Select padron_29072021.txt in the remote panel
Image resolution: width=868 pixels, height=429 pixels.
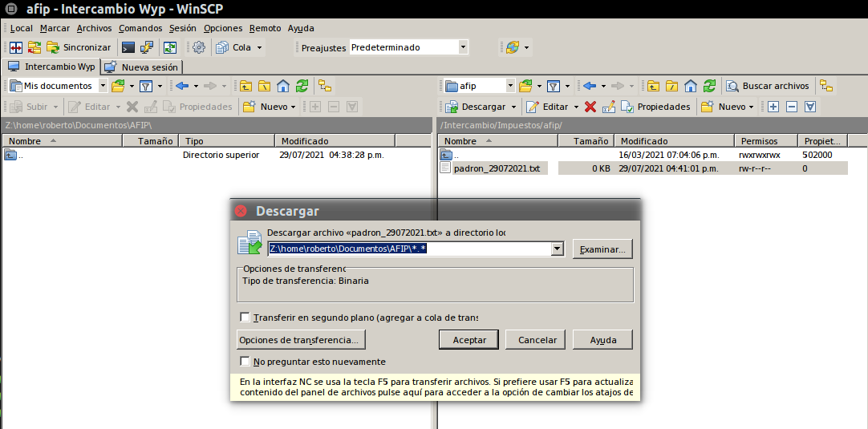point(496,168)
